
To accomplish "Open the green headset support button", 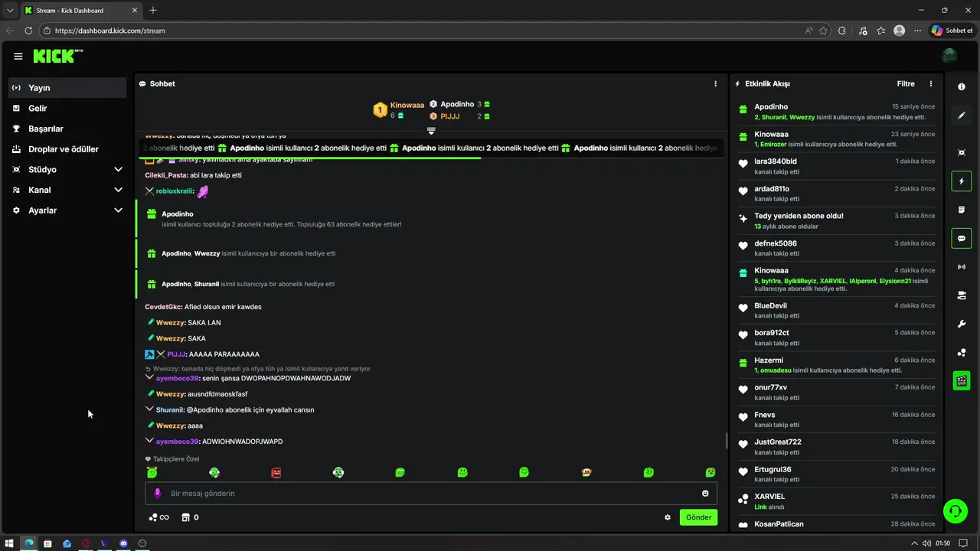I will [x=955, y=511].
